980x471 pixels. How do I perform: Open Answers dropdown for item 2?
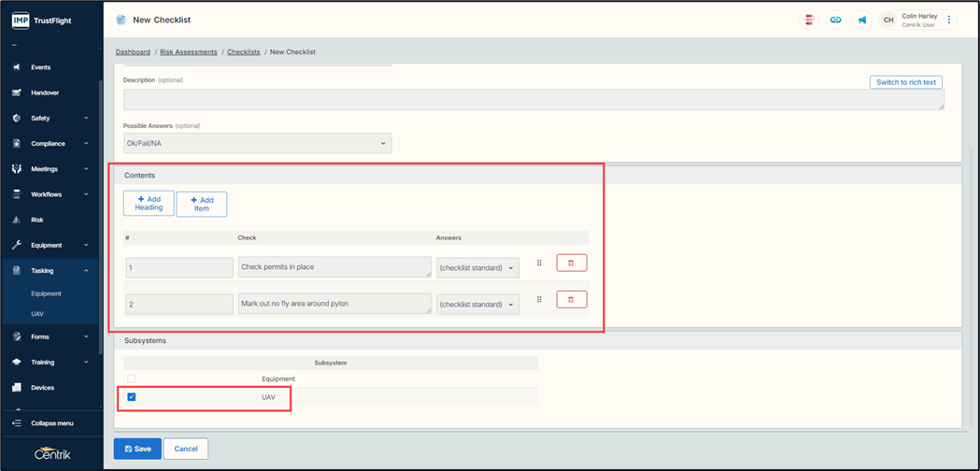(478, 305)
